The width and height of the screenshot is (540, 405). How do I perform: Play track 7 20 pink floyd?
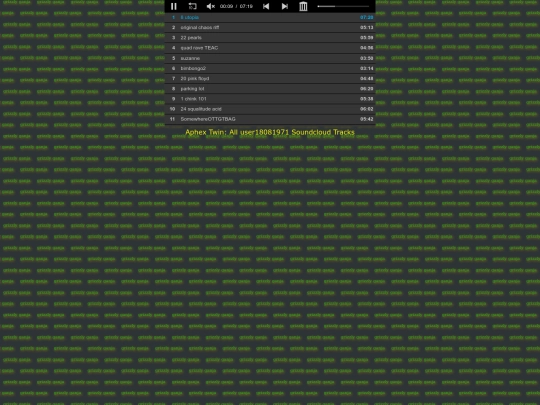[270, 79]
